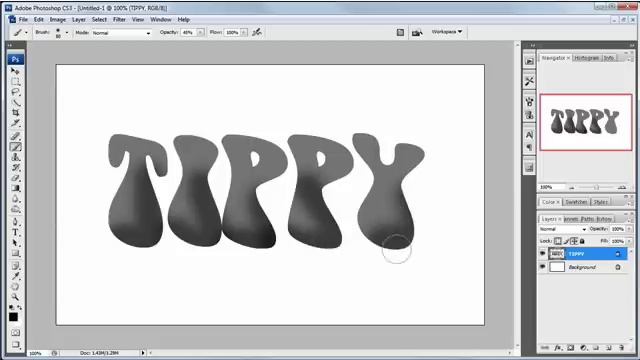
Task: Select the Path Selection tool
Action: [x=15, y=243]
